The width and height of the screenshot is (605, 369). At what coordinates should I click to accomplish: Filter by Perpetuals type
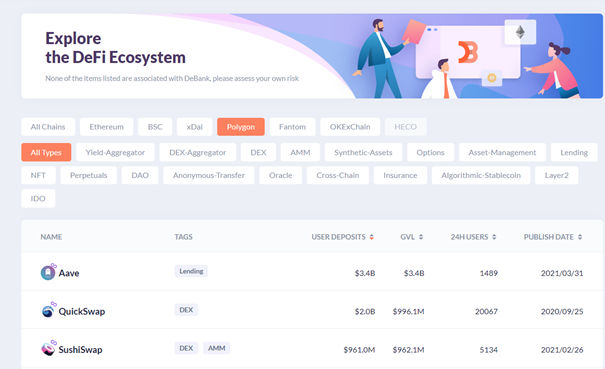[89, 175]
